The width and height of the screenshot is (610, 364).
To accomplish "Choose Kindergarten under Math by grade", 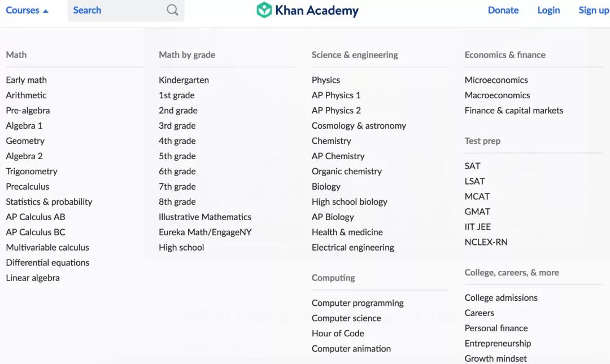I will click(x=184, y=80).
